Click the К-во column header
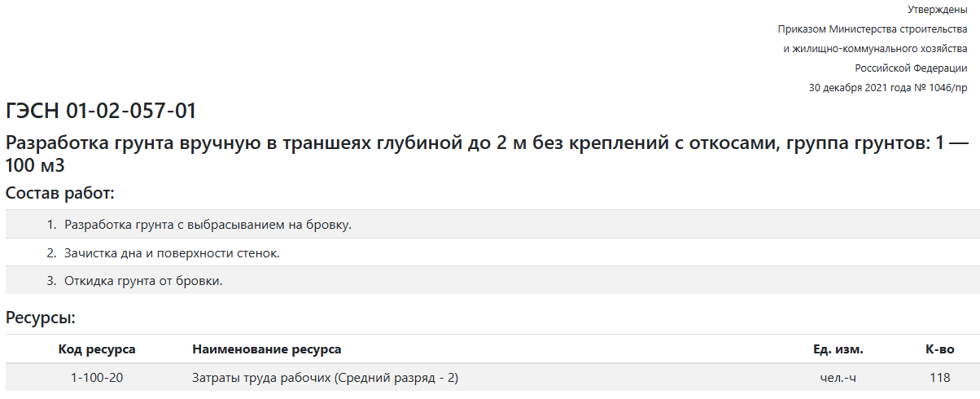Screen dimensions: 980x399 coord(940,349)
